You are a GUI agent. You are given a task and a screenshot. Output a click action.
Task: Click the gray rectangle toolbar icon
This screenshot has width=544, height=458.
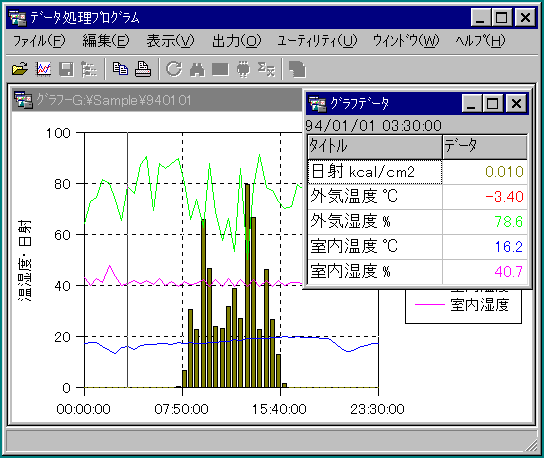pos(220,69)
